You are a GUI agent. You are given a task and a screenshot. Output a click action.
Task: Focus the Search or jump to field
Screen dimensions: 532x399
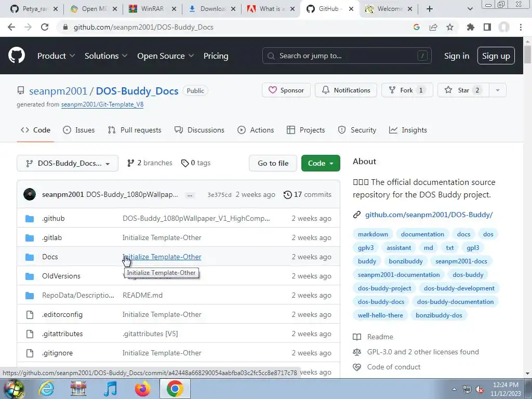pos(347,56)
